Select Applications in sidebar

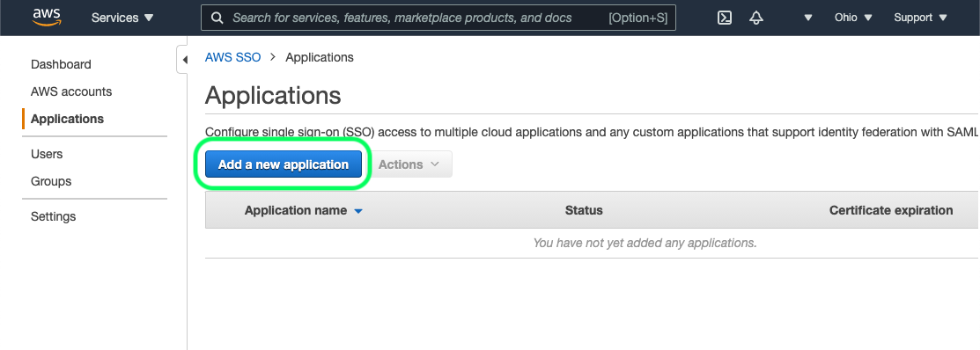coord(68,119)
